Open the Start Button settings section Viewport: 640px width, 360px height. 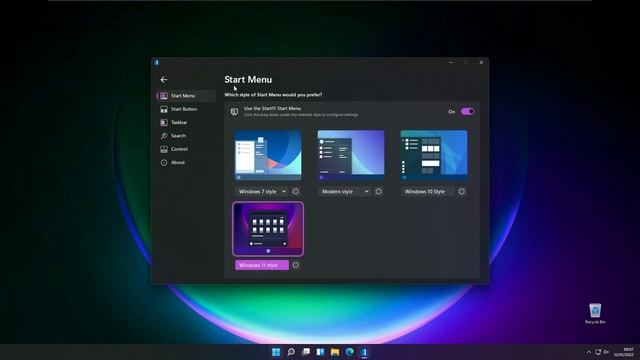coord(186,109)
